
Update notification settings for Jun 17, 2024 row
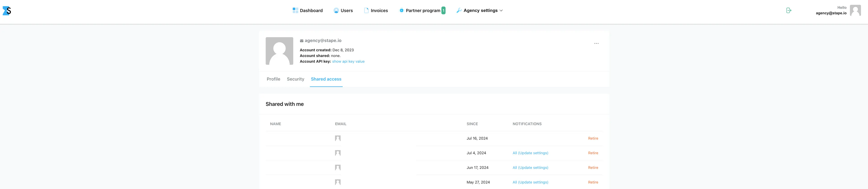tap(530, 168)
